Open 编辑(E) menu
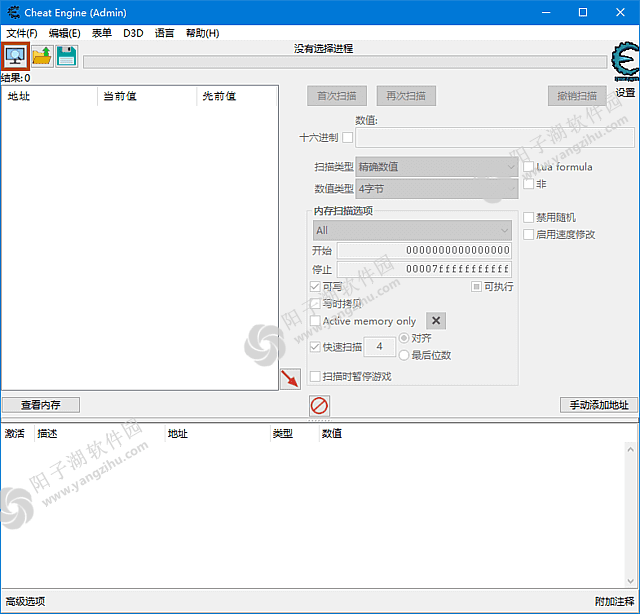 click(64, 33)
